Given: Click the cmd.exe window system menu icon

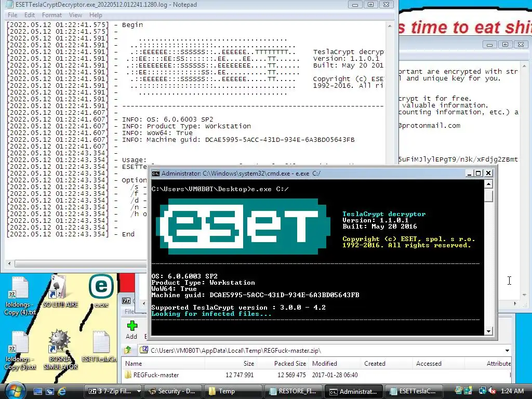Looking at the screenshot, I should 156,174.
